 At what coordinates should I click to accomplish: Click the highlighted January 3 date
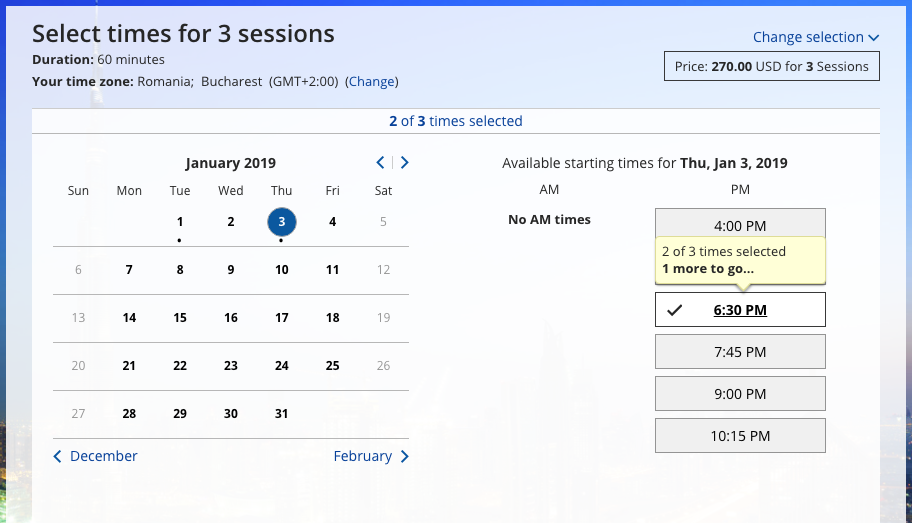click(x=282, y=222)
